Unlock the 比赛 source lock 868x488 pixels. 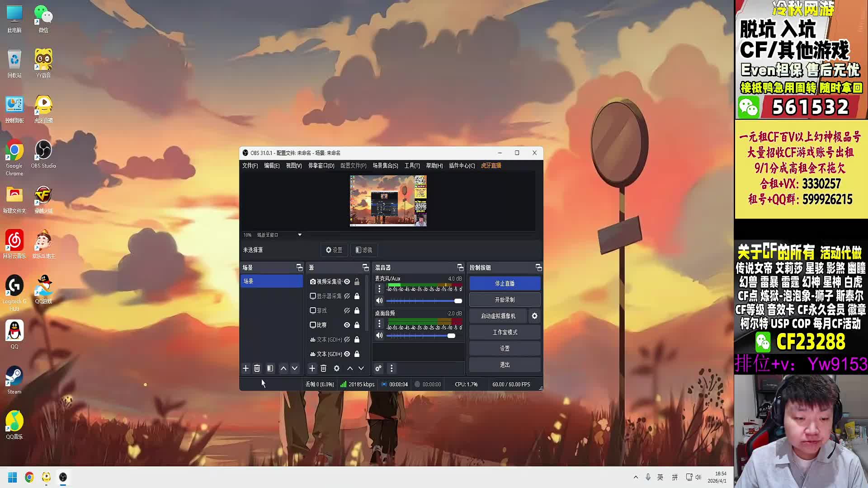(x=357, y=325)
